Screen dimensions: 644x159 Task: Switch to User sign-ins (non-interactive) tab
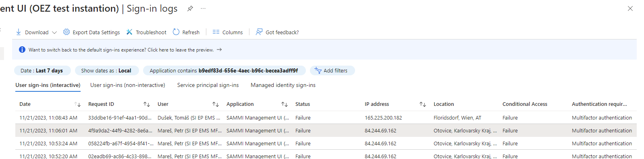(128, 85)
